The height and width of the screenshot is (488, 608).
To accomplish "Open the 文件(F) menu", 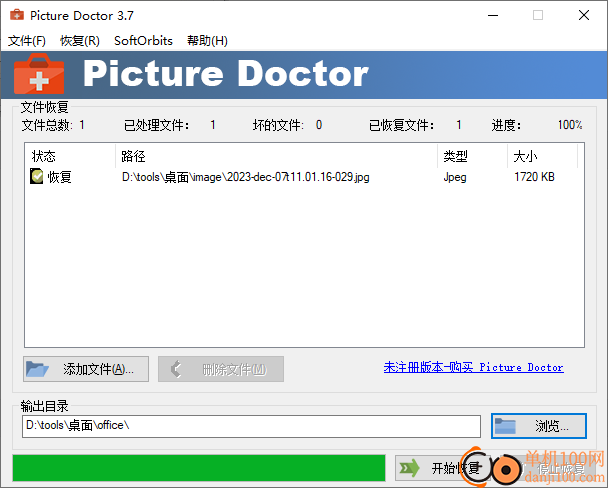I will click(27, 41).
